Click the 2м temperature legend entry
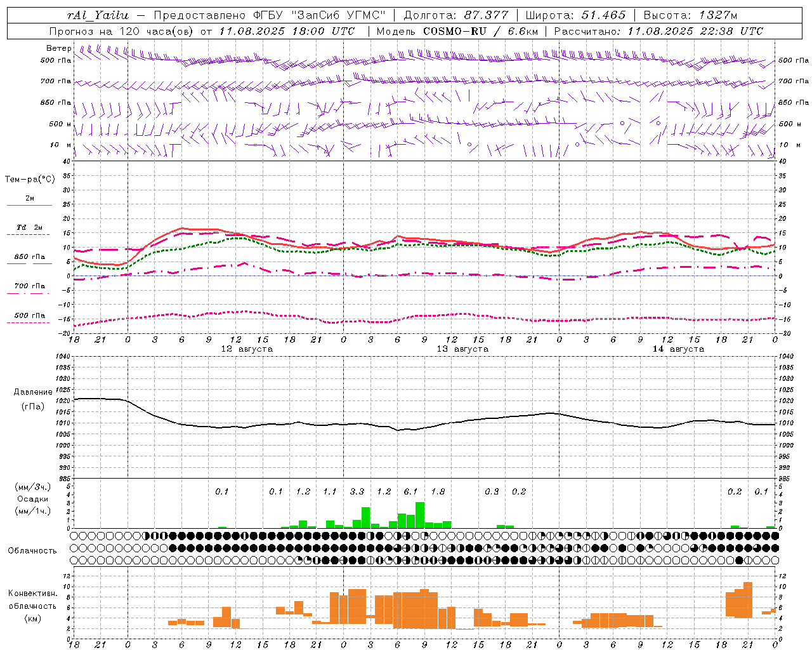The image size is (812, 650). (30, 199)
